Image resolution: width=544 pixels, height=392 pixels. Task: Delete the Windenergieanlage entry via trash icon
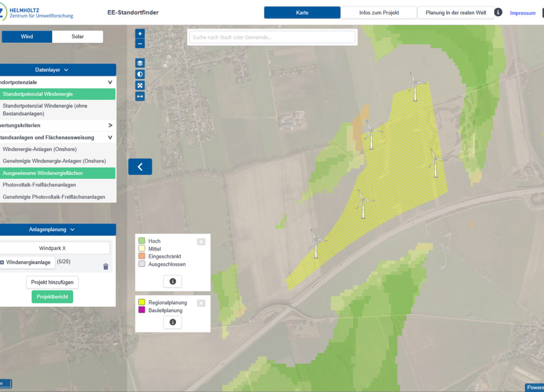coord(106,266)
